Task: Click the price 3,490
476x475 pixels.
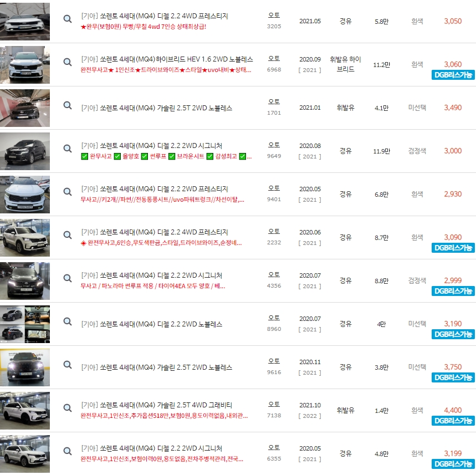Action: 453,108
